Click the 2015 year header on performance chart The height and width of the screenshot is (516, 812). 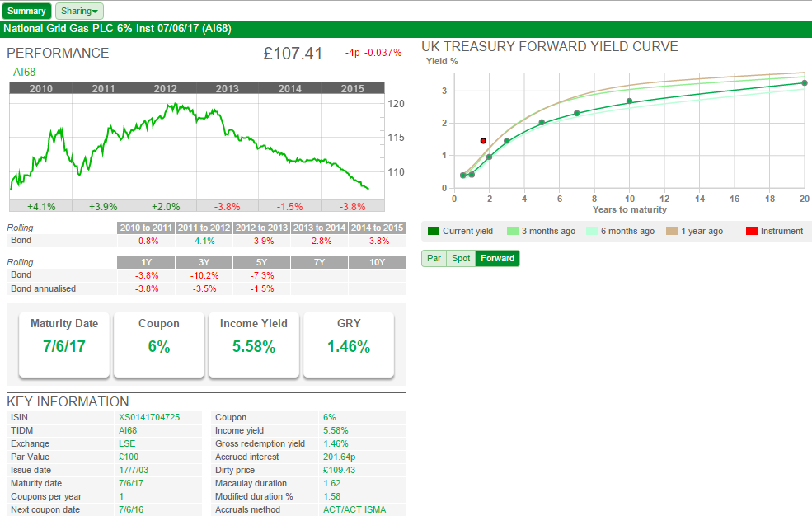[x=352, y=88]
